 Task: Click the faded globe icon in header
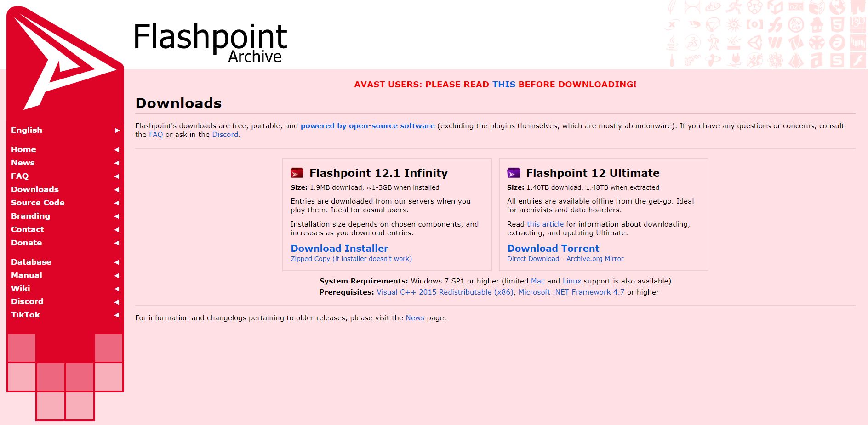(x=837, y=7)
